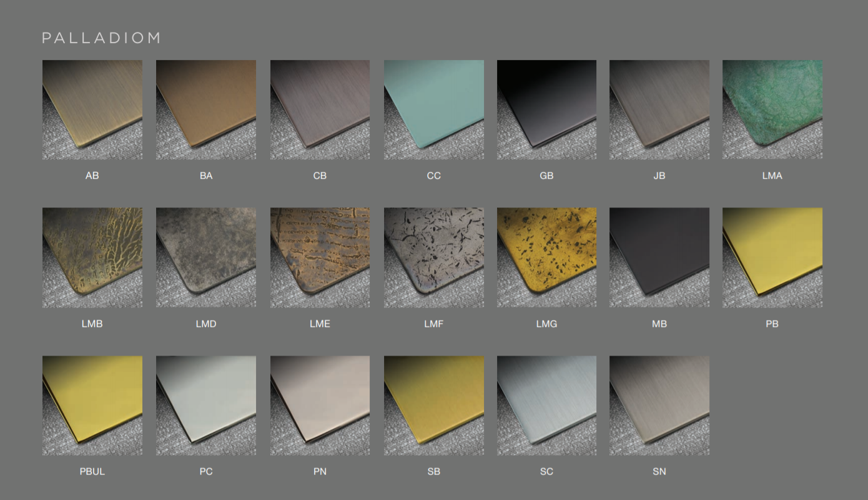Click the LME label text

pyautogui.click(x=320, y=324)
